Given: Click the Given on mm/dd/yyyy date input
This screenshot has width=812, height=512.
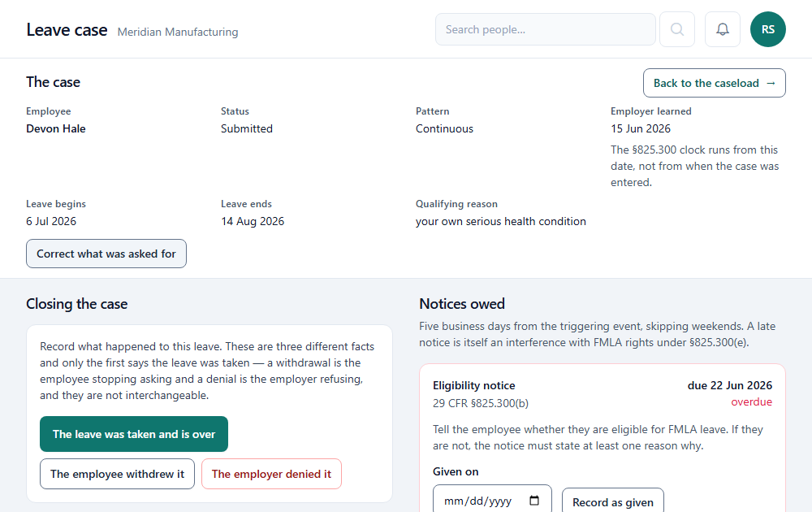Looking at the screenshot, I should point(492,500).
